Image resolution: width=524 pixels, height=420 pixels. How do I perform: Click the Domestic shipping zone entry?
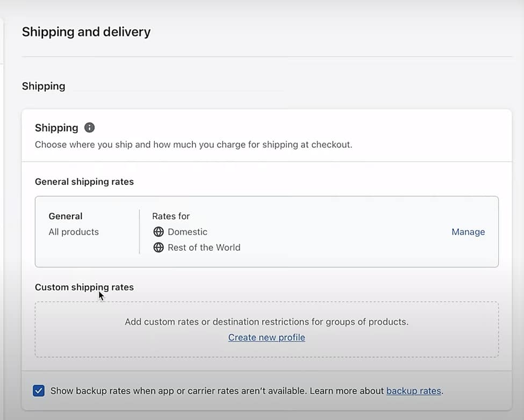(x=187, y=231)
